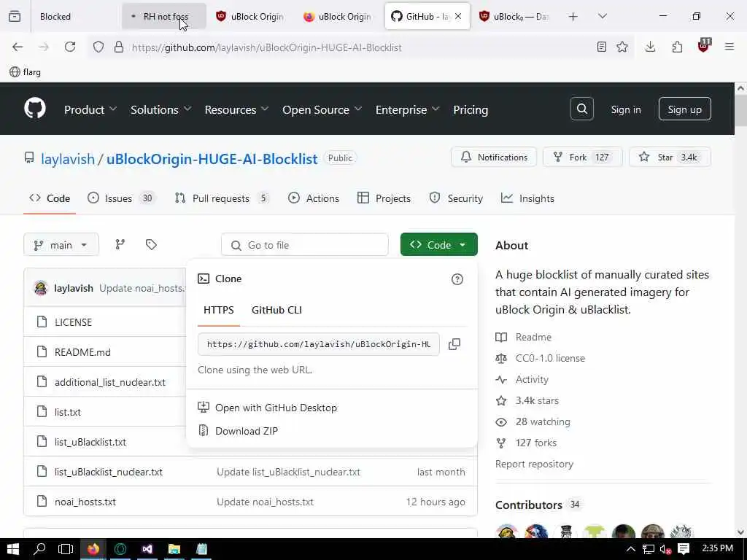
Task: Open the CC0-1.0 license link
Action: (x=550, y=358)
